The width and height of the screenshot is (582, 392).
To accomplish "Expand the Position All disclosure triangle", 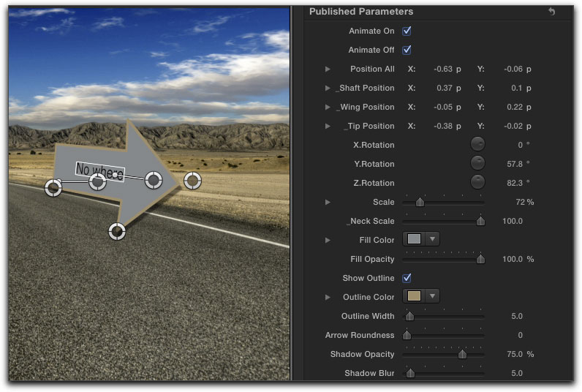I will point(328,69).
